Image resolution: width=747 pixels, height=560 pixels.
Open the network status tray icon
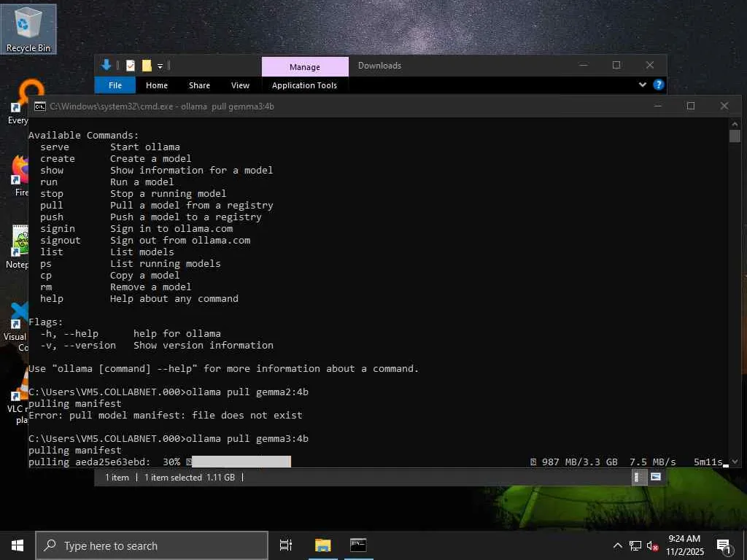click(x=635, y=545)
